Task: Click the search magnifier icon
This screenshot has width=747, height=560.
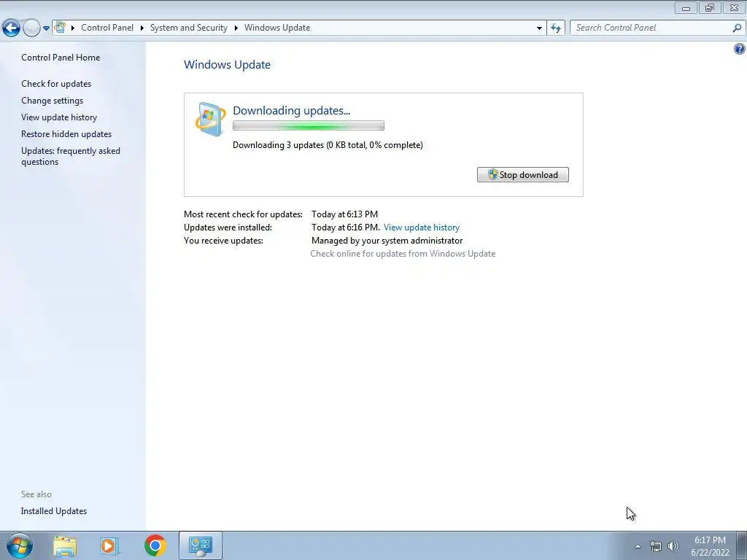Action: [737, 28]
